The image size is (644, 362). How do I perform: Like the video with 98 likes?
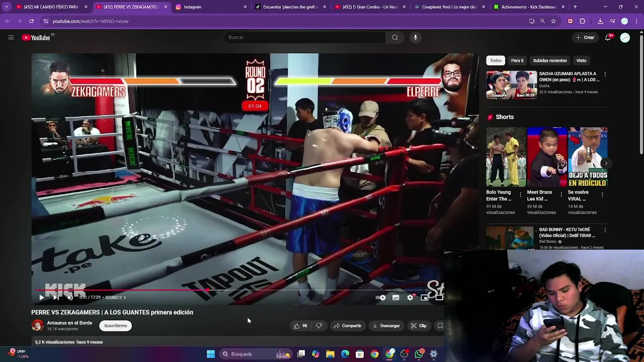(300, 326)
